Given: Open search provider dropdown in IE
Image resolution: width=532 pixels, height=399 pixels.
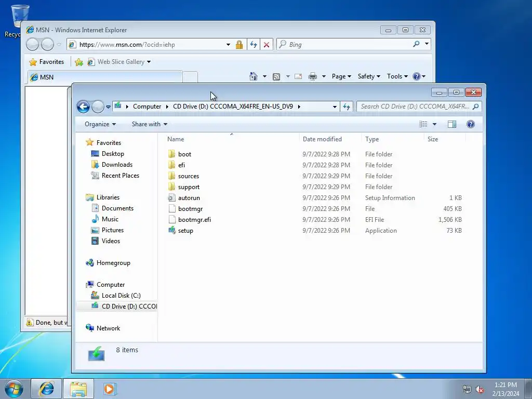Looking at the screenshot, I should [427, 44].
